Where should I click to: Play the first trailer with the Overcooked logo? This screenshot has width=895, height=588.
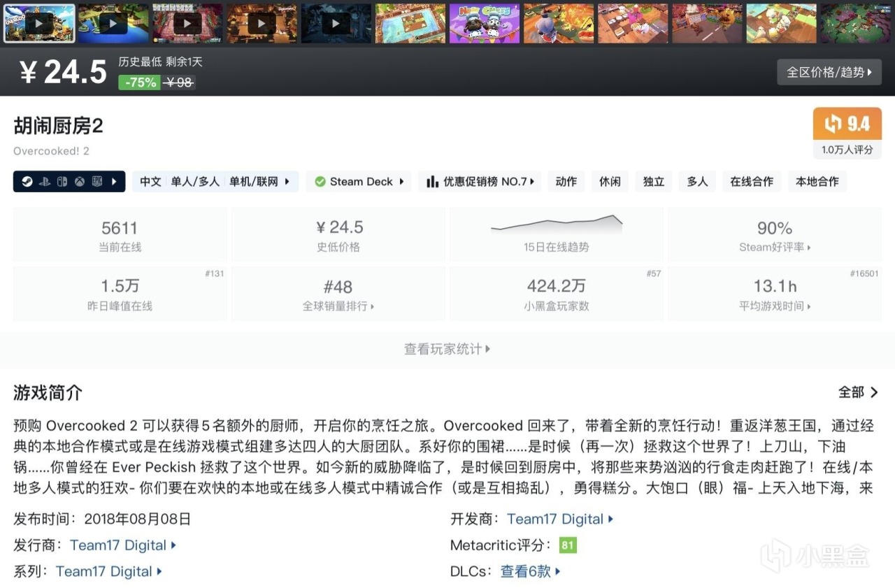(39, 24)
